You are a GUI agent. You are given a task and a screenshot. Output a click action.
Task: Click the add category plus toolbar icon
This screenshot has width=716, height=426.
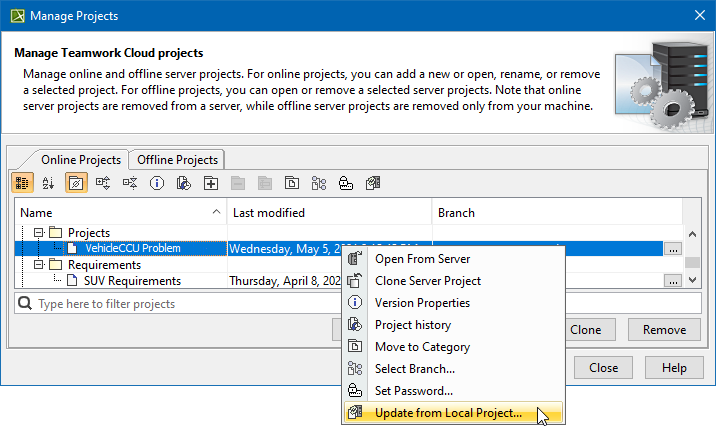(x=210, y=182)
